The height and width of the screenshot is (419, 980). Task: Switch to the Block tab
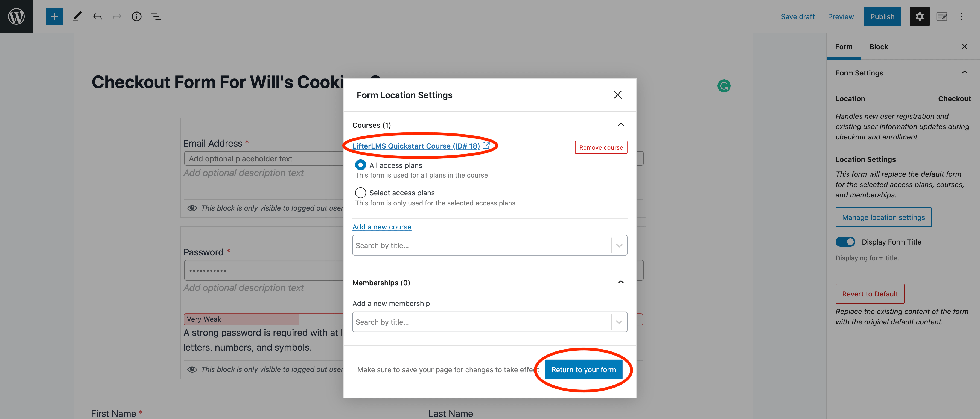tap(879, 47)
